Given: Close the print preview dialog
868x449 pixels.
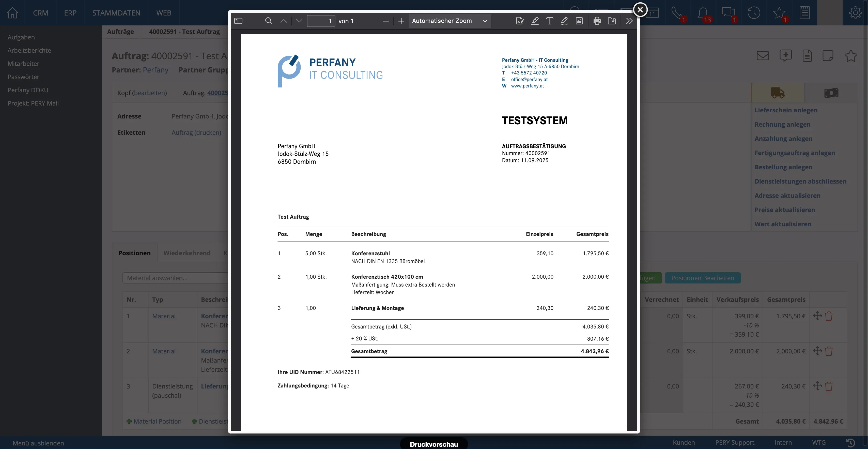Looking at the screenshot, I should tap(640, 10).
